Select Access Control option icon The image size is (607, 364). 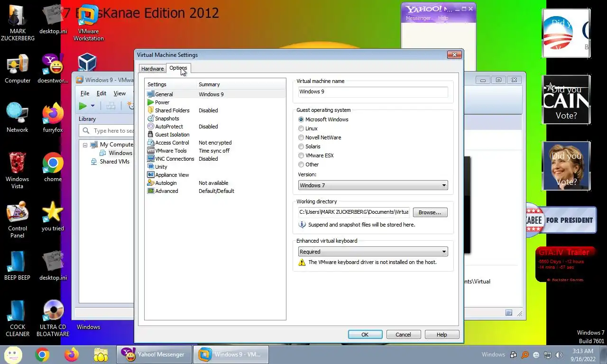(151, 143)
